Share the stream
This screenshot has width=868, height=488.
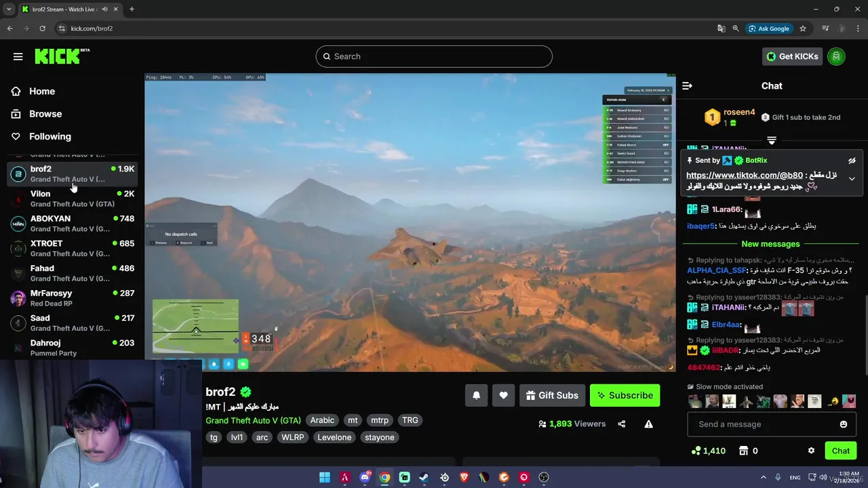point(621,424)
